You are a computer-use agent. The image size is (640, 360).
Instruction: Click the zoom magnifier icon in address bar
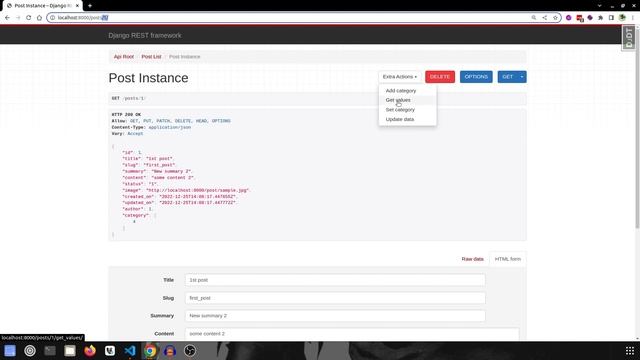click(533, 18)
